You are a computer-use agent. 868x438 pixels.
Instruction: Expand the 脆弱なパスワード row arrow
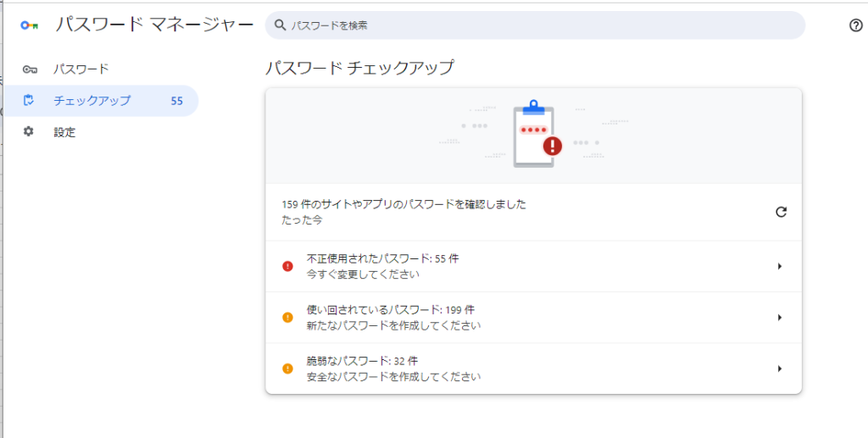click(779, 369)
